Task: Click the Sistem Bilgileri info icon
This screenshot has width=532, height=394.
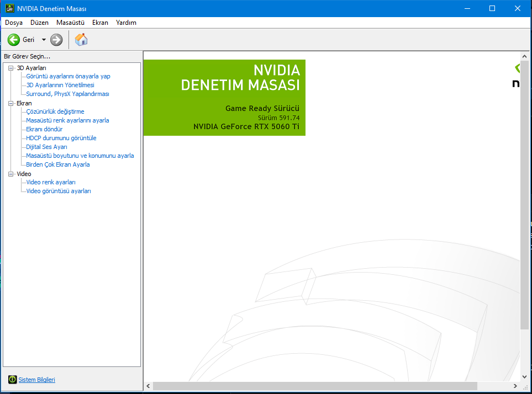Action: (x=13, y=380)
